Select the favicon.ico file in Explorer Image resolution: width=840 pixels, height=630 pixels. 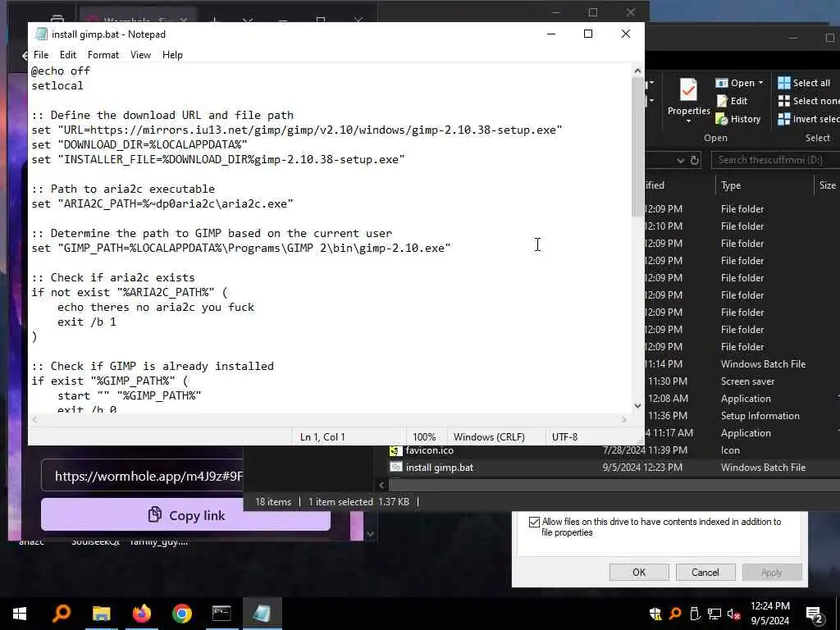[x=430, y=450]
